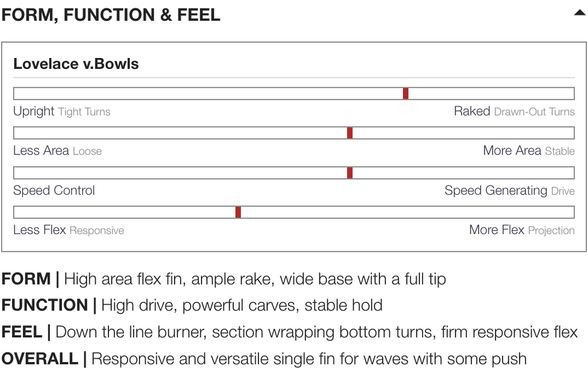The height and width of the screenshot is (373, 588).
Task: Click the "FORM, FUNCTION & FEEL" heading
Action: point(111,15)
